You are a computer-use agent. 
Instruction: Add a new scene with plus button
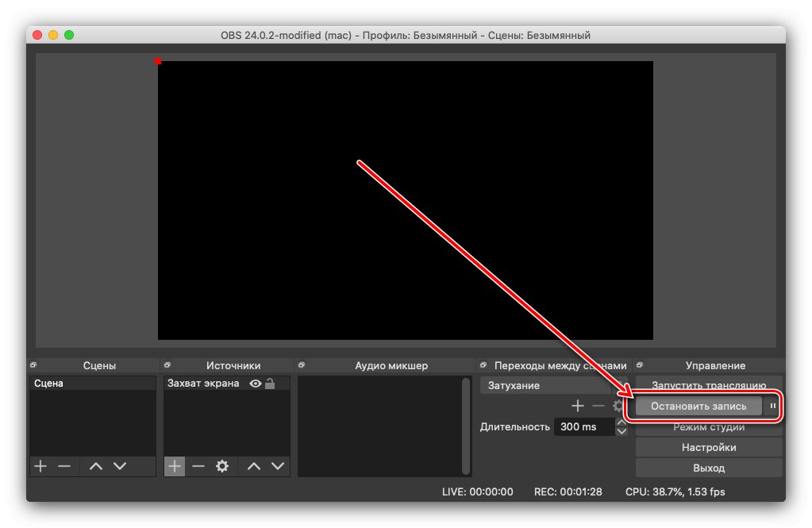pos(40,466)
